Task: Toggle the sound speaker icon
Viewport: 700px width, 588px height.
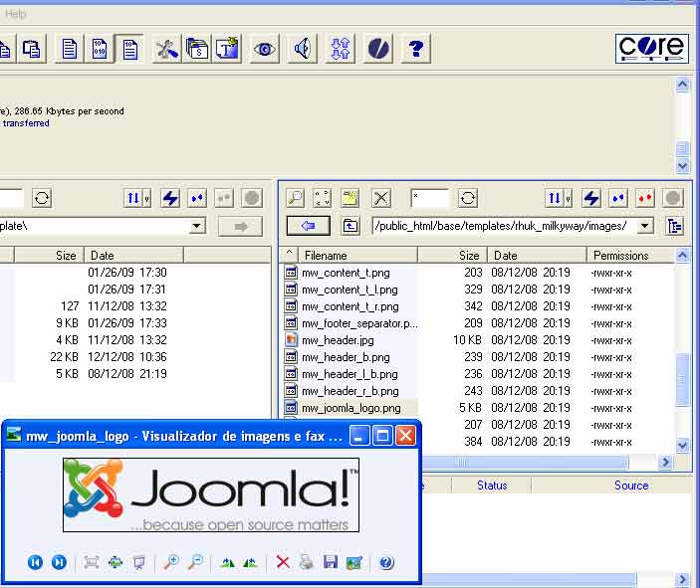Action: click(x=303, y=49)
